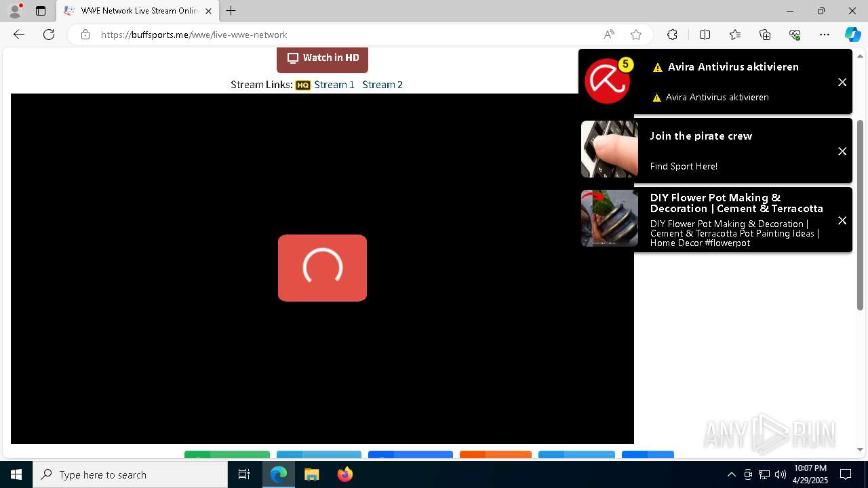The width and height of the screenshot is (868, 488).
Task: Launch the Copilot sidebar
Action: [x=852, y=35]
